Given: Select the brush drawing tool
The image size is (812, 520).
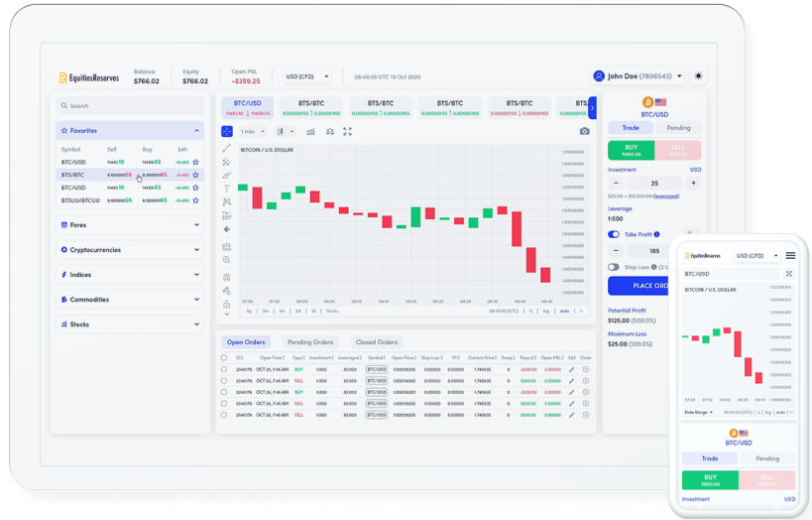Looking at the screenshot, I should pyautogui.click(x=226, y=176).
